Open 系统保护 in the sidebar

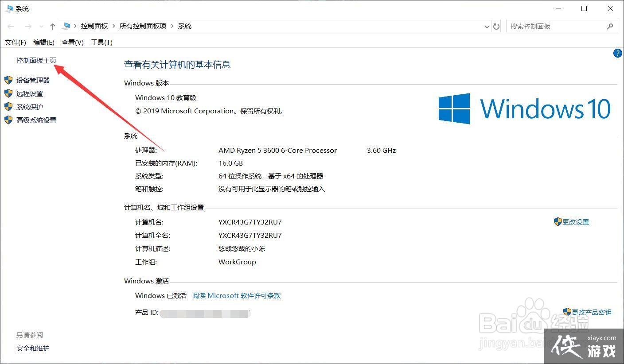pos(30,107)
